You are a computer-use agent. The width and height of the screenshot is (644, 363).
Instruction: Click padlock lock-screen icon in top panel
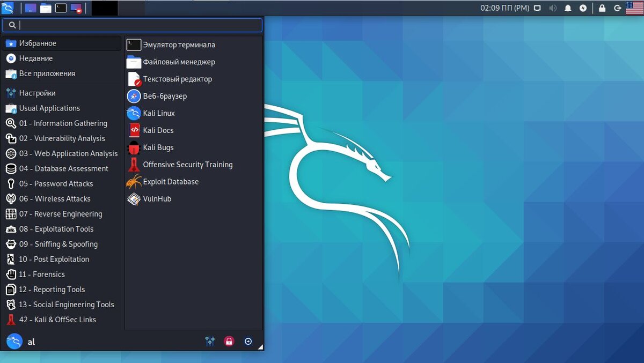pyautogui.click(x=602, y=8)
